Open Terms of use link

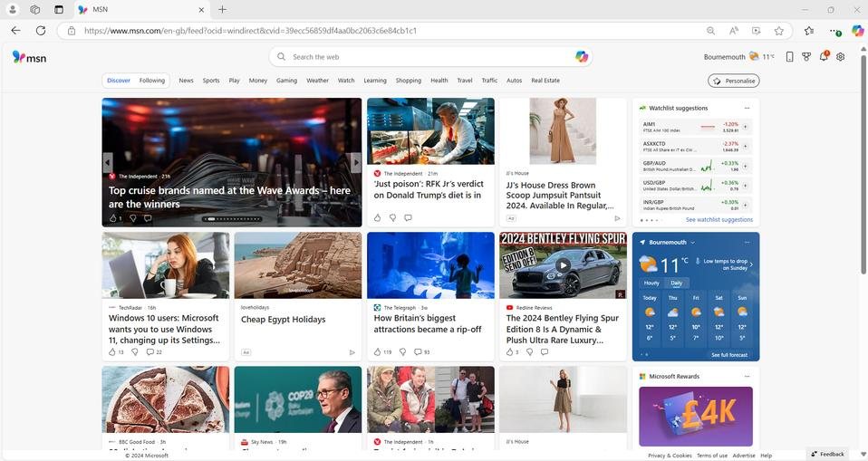point(712,456)
